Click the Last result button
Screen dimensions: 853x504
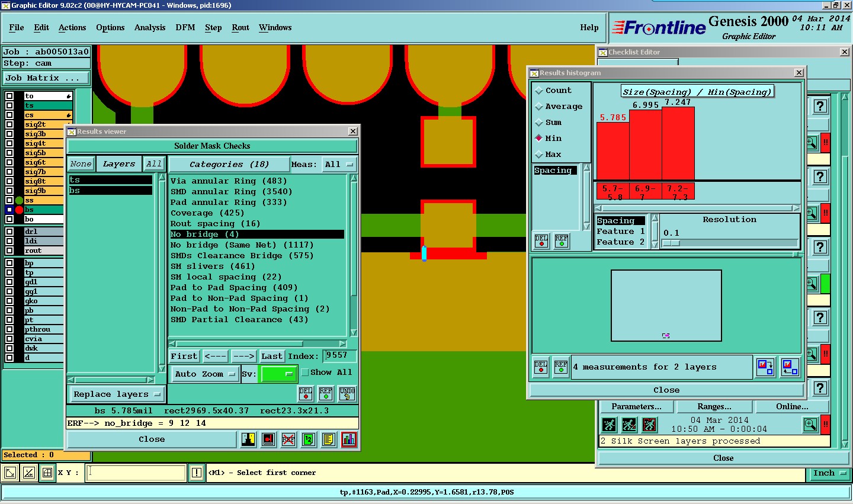tap(272, 356)
